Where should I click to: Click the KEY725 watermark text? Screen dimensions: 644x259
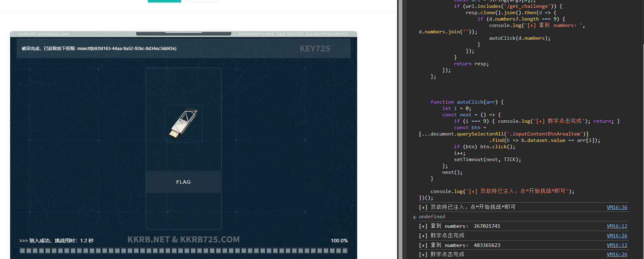click(315, 49)
